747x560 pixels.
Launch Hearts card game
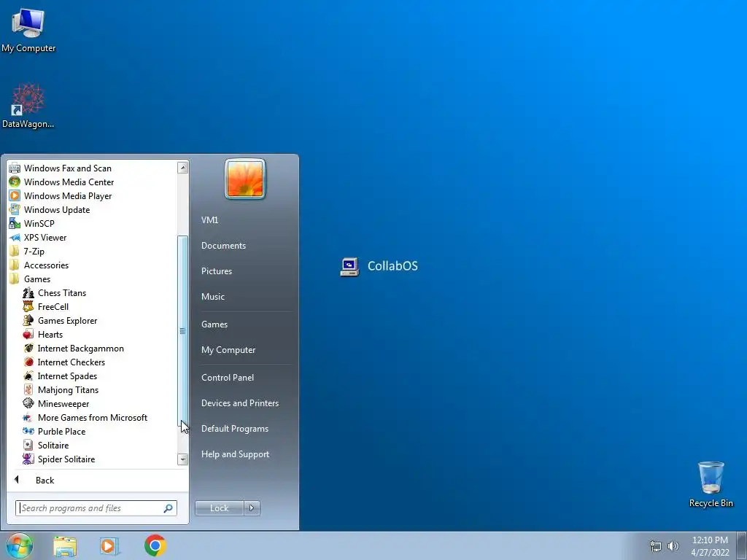tap(50, 334)
